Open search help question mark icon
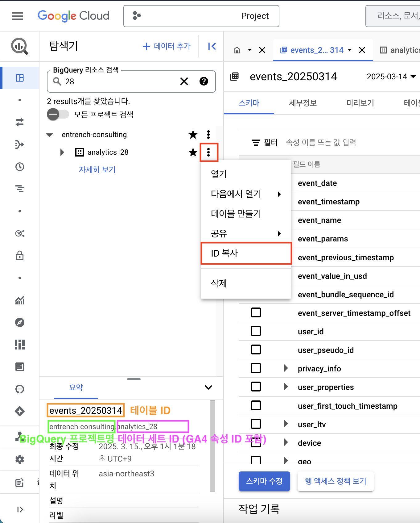Screen dimensions: 420x523 (x=204, y=82)
